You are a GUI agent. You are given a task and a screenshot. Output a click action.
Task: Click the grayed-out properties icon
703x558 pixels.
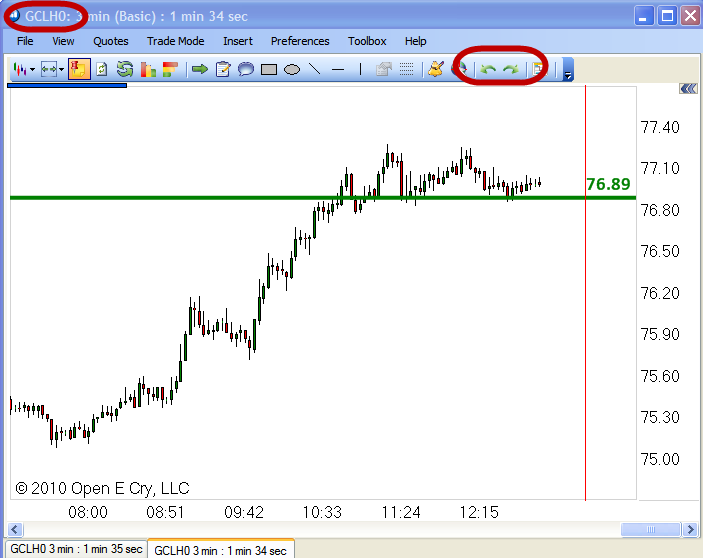384,69
